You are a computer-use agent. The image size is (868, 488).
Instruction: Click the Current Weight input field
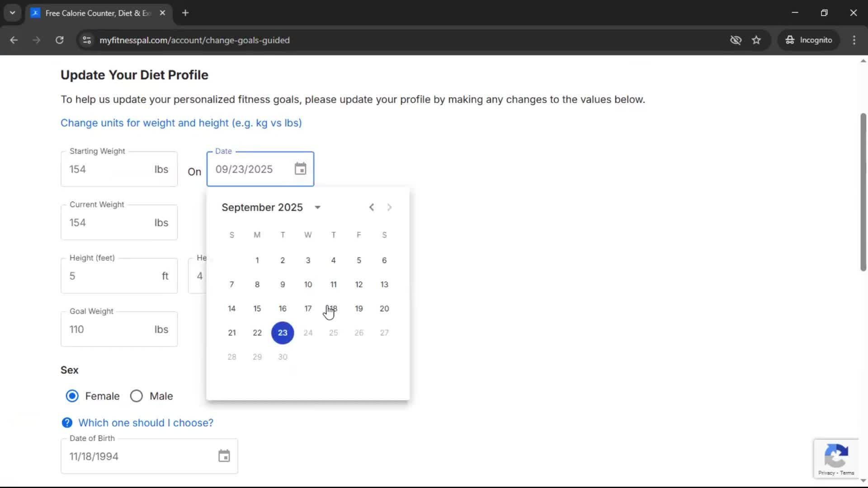[119, 222]
